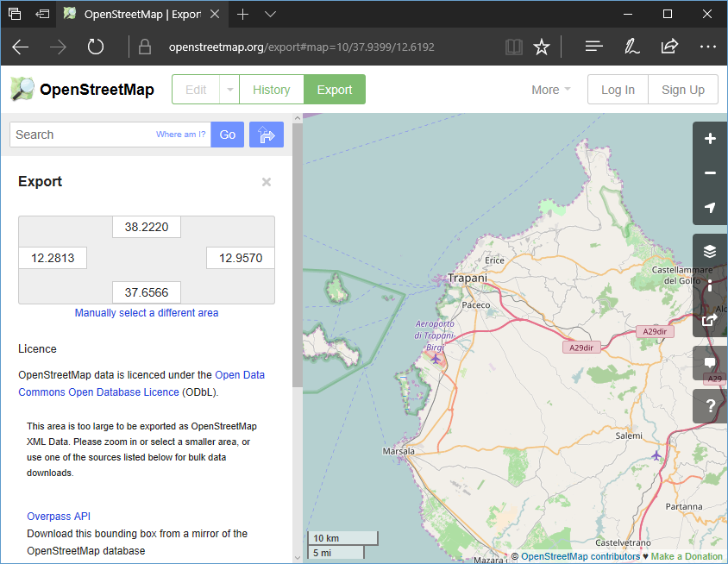
Task: Click the Trapani city label on map
Action: pyautogui.click(x=468, y=278)
